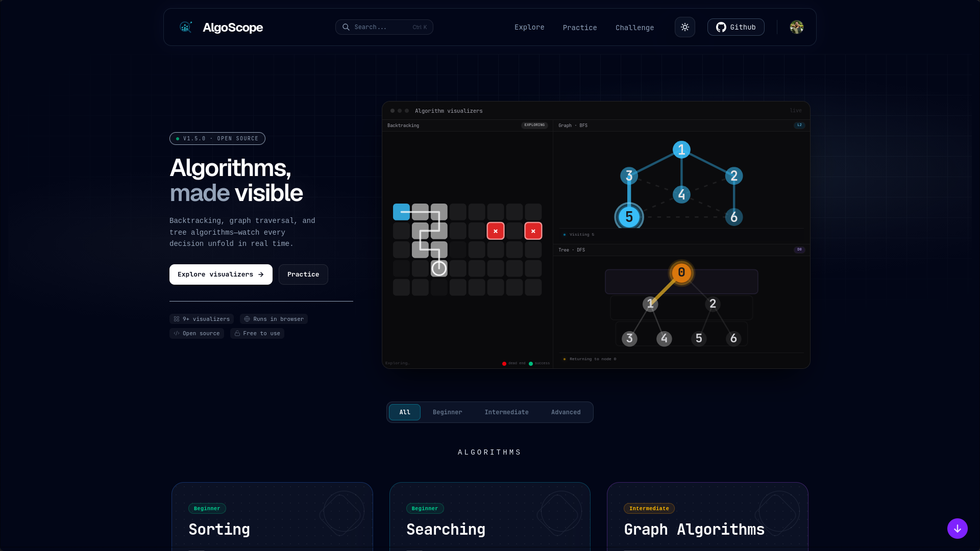980x551 pixels.
Task: Open the Sorting algorithm card
Action: point(272,516)
